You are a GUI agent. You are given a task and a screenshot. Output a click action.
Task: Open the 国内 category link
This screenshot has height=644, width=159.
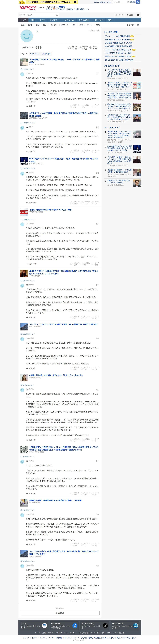click(30, 25)
